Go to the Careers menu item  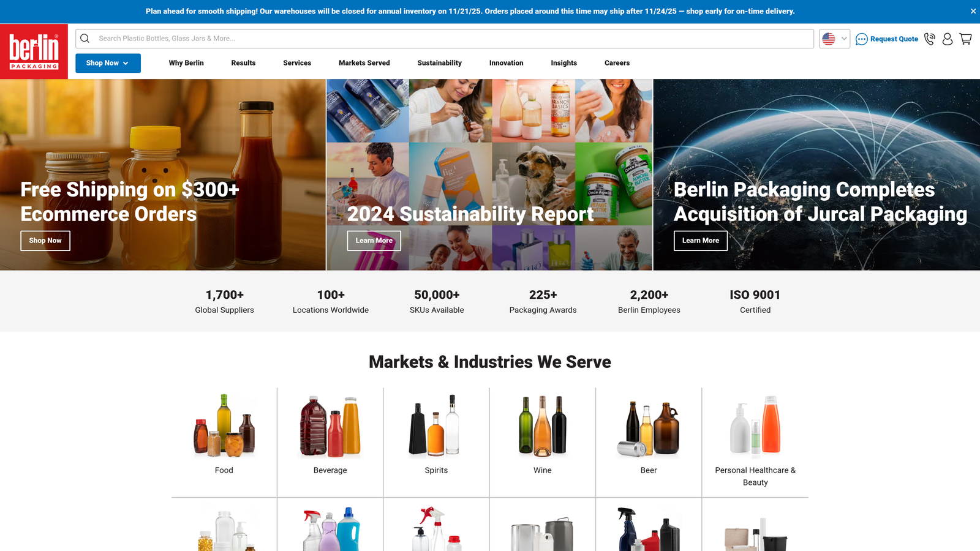(617, 63)
